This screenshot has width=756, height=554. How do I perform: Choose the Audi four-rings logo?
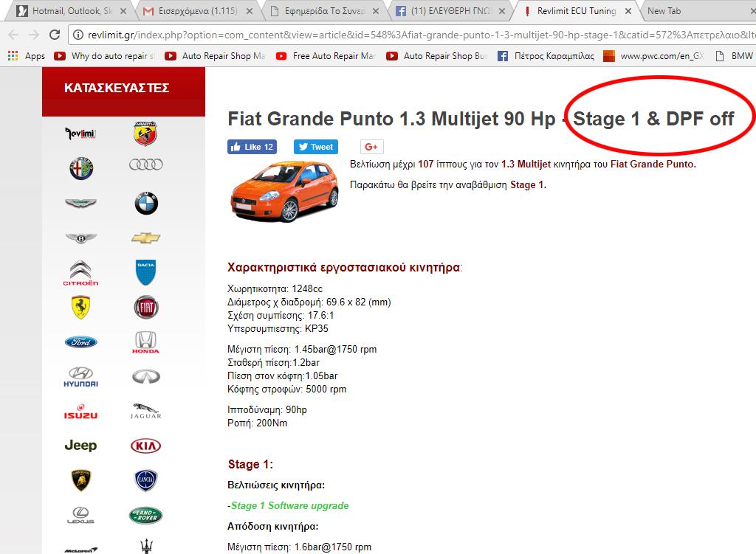click(145, 165)
